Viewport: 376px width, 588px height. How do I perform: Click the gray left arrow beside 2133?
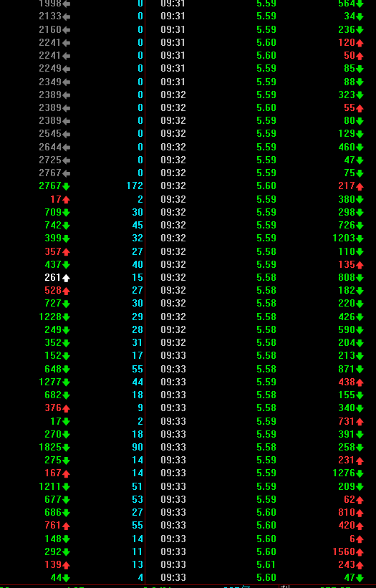tap(66, 16)
